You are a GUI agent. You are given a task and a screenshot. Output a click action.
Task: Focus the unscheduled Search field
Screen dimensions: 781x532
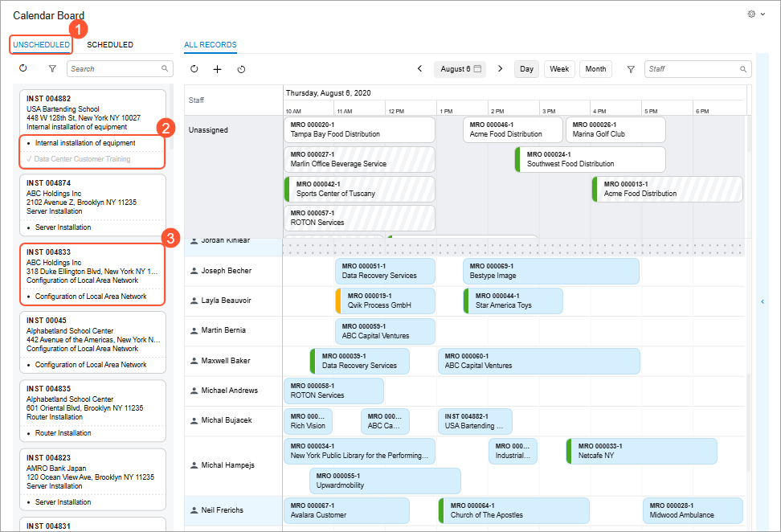pos(119,69)
